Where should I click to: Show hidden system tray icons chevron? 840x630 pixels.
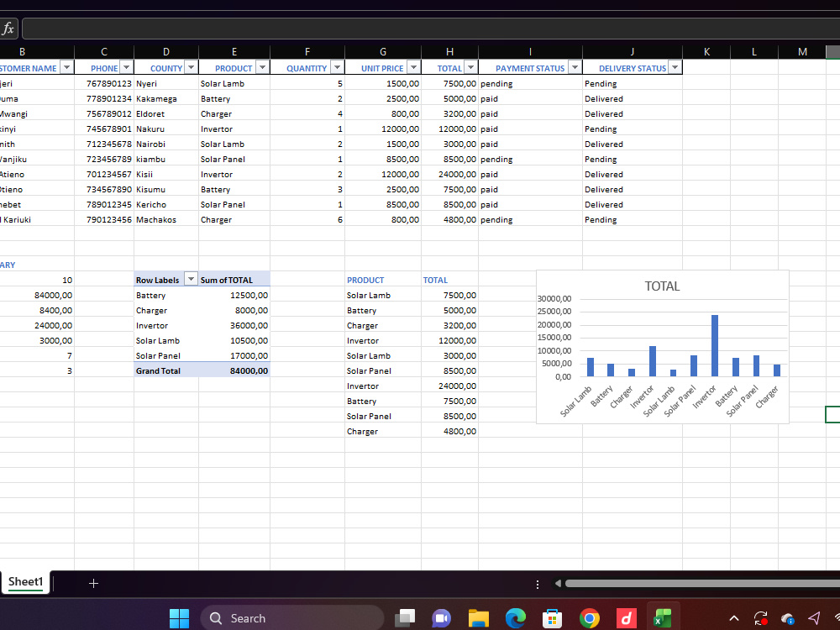[734, 618]
